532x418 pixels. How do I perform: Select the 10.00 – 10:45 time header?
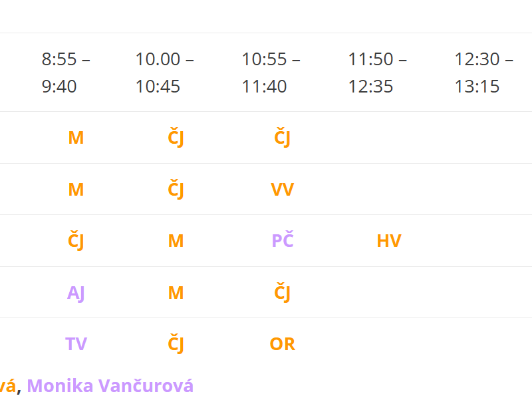point(164,73)
